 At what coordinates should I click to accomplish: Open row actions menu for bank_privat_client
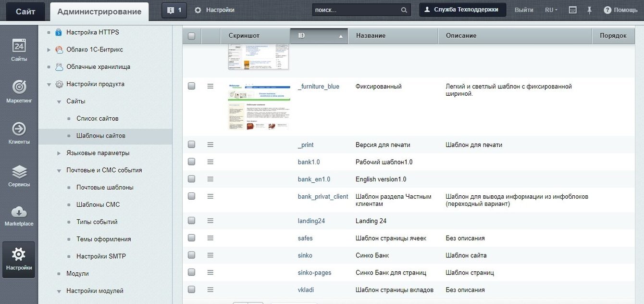(210, 196)
